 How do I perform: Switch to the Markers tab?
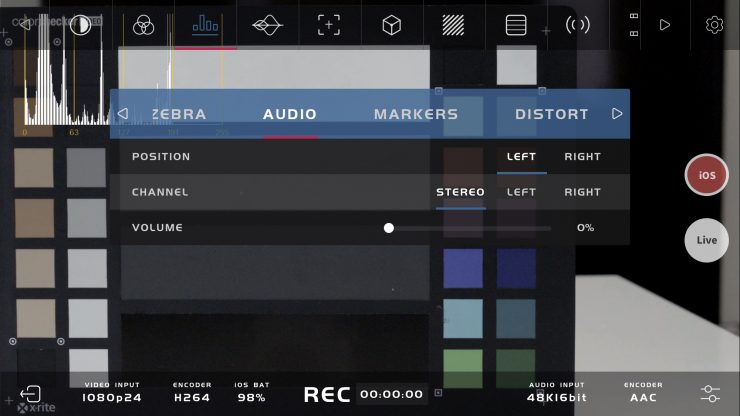[415, 114]
